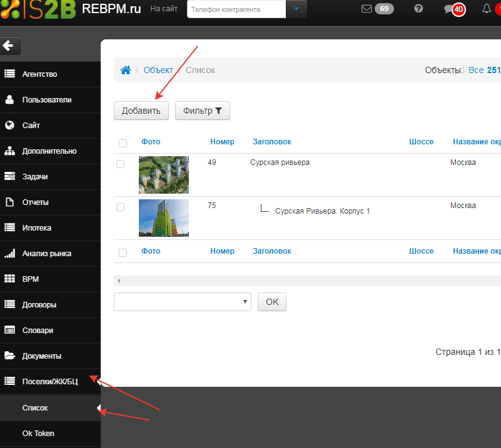The width and height of the screenshot is (501, 448).
Task: Focus the Телефон контрагента input field
Action: coord(236,9)
